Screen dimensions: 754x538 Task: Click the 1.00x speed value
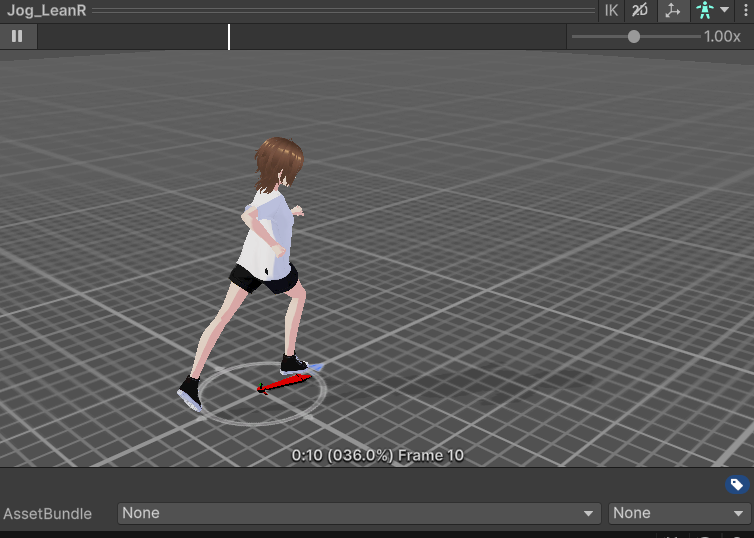click(722, 37)
